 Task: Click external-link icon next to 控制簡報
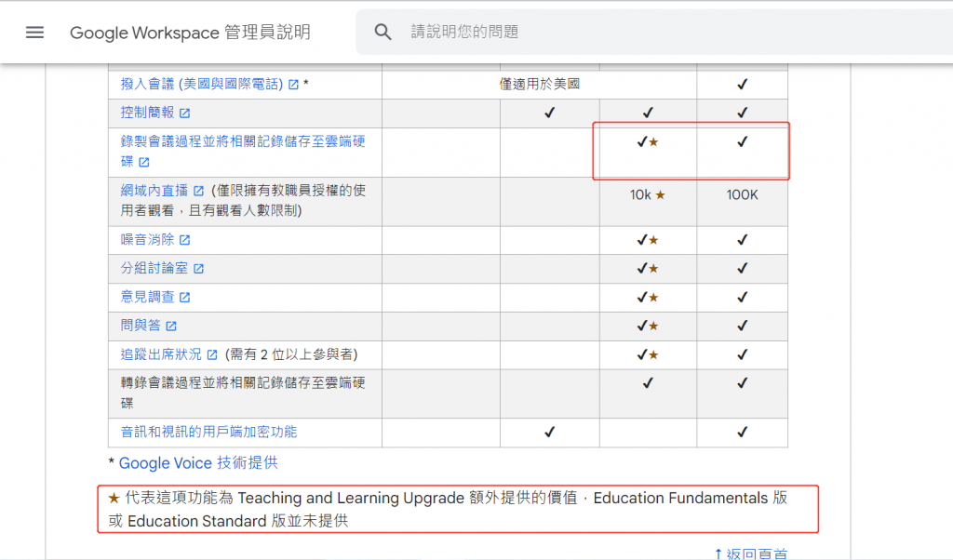pos(185,113)
